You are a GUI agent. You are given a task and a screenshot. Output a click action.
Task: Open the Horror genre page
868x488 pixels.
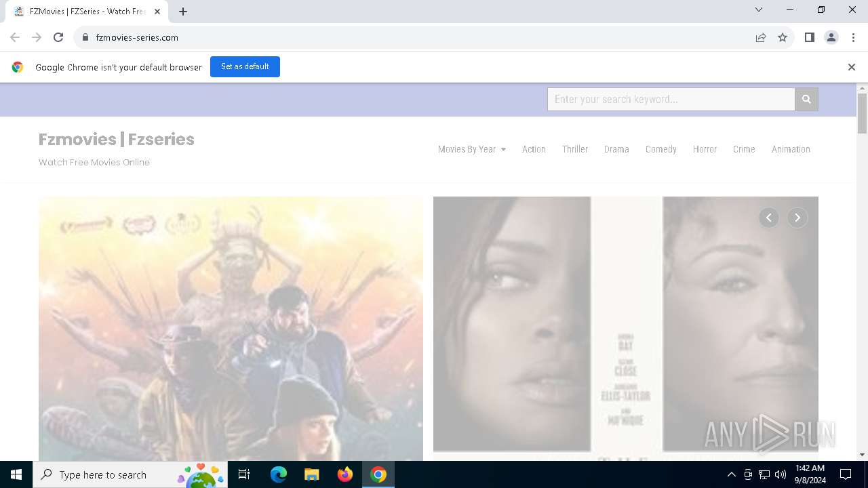click(x=705, y=149)
